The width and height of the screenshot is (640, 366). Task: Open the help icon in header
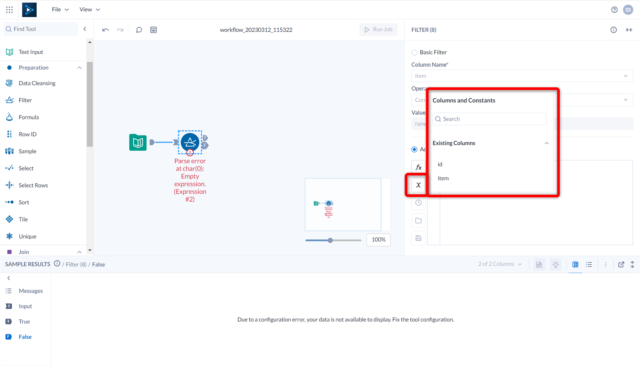(x=614, y=10)
